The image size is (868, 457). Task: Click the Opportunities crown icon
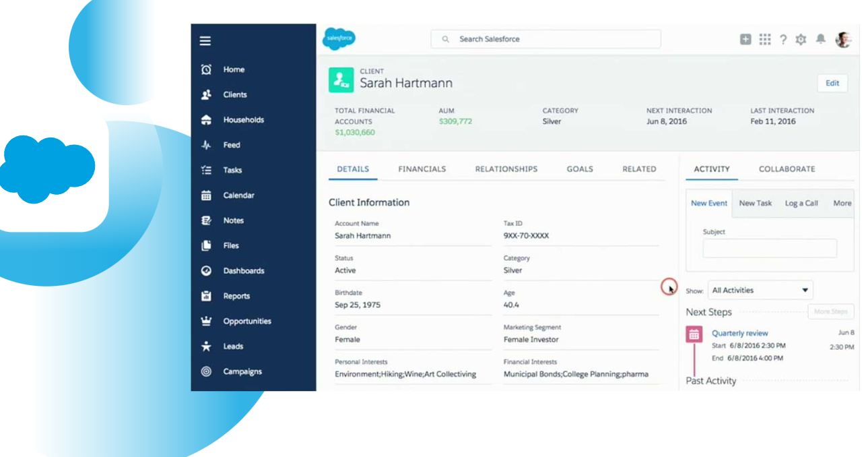206,321
